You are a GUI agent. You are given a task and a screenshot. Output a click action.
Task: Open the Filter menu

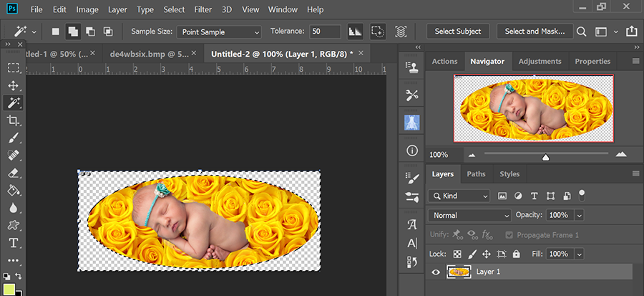(203, 10)
